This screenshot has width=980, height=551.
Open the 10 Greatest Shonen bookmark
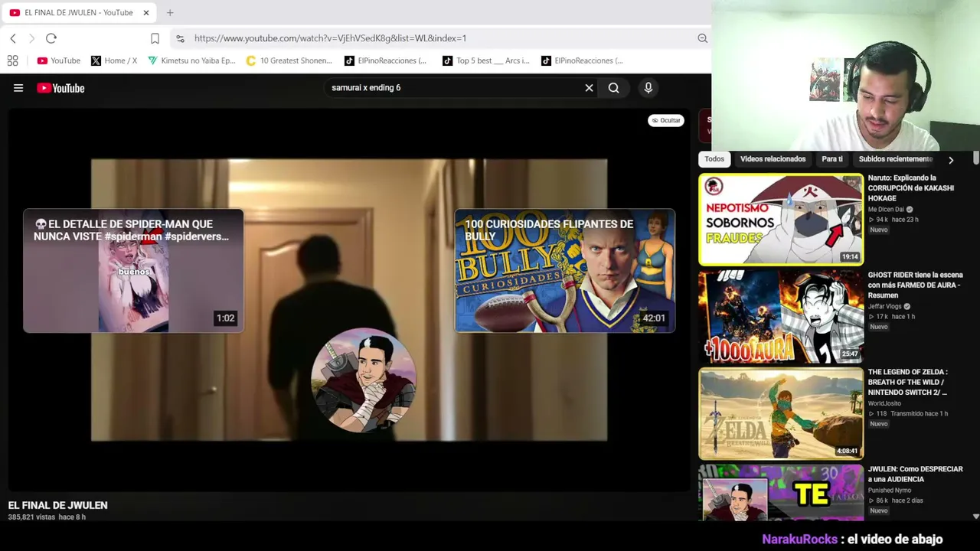tap(289, 60)
